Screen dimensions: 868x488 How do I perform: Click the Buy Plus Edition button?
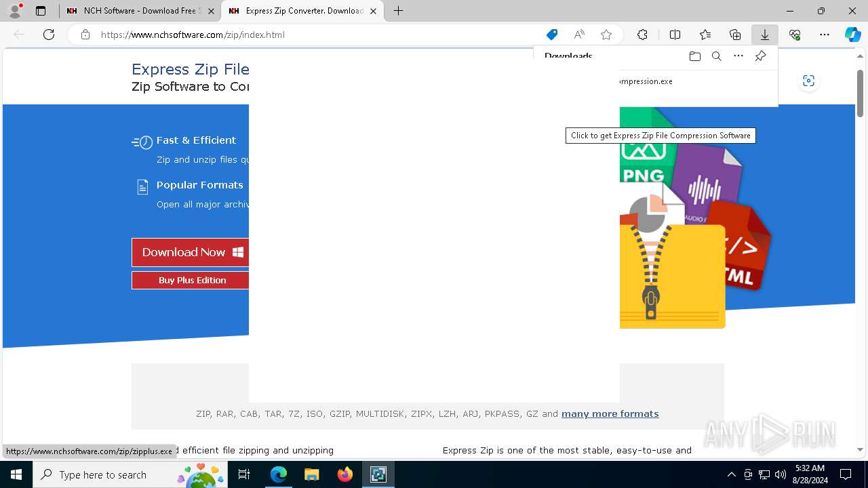tap(191, 280)
